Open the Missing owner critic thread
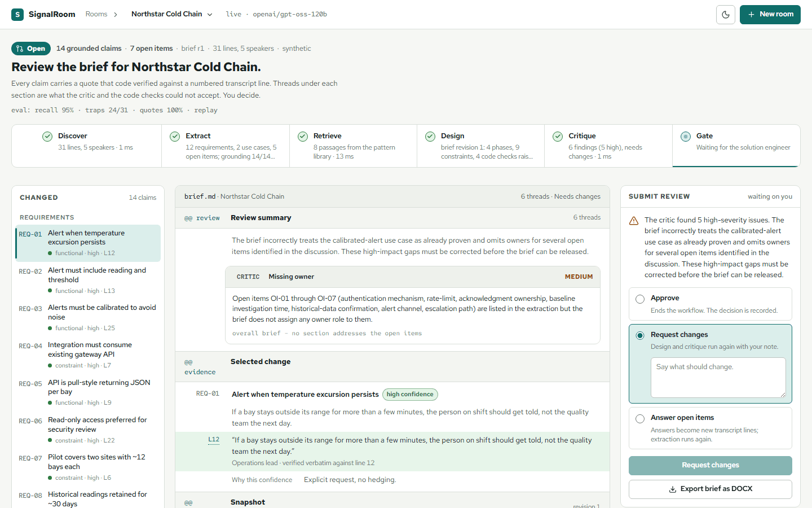This screenshot has width=812, height=508. pyautogui.click(x=413, y=277)
